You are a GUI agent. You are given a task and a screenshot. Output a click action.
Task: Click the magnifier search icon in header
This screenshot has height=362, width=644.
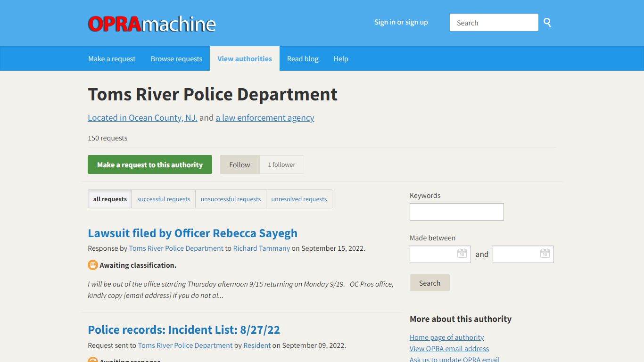(x=547, y=23)
